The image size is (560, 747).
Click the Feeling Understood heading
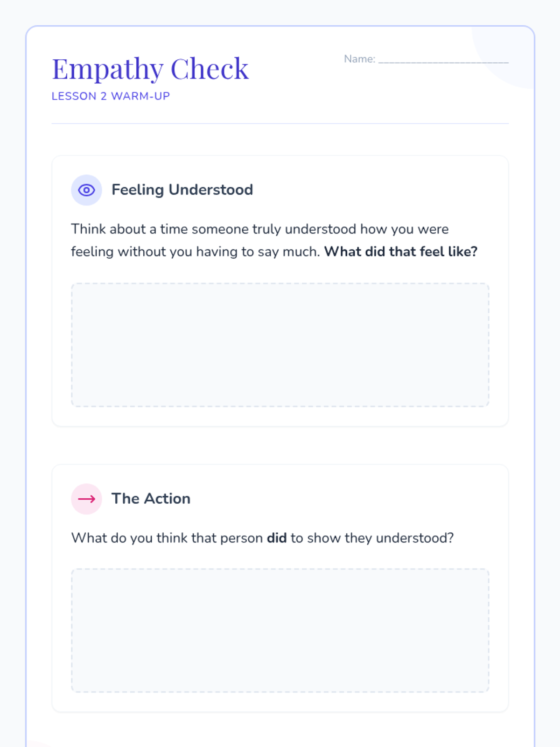click(182, 190)
